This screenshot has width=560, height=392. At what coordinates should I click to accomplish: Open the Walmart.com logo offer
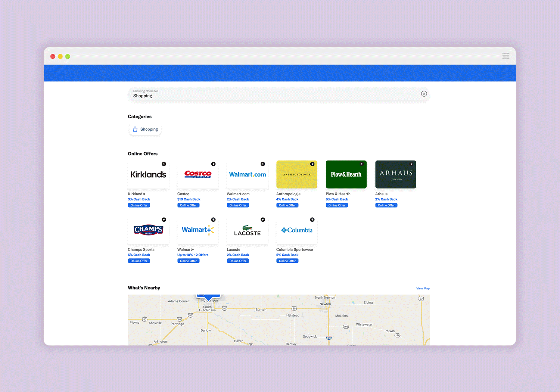click(247, 174)
